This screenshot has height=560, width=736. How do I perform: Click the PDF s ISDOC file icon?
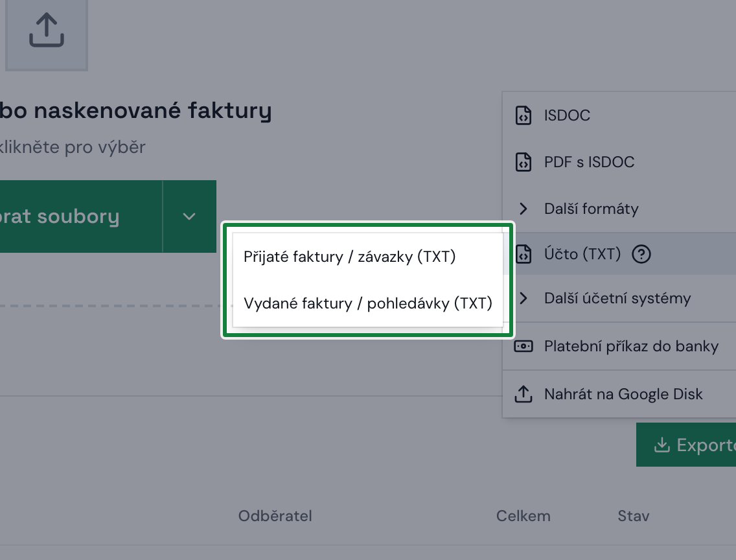(x=523, y=162)
